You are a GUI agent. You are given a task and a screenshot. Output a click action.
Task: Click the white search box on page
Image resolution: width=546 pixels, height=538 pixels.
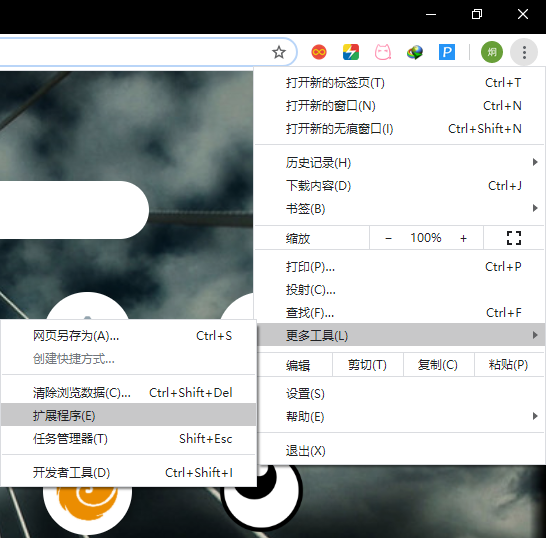[x=74, y=210]
